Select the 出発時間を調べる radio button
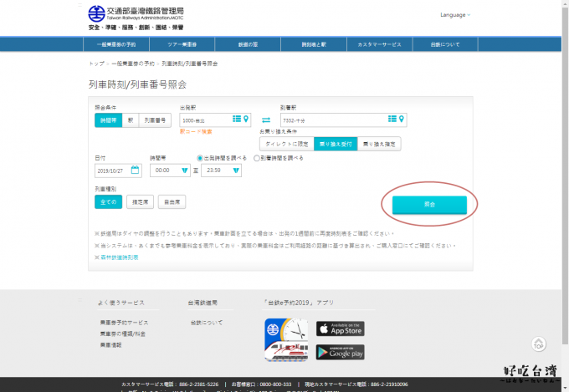 click(200, 157)
